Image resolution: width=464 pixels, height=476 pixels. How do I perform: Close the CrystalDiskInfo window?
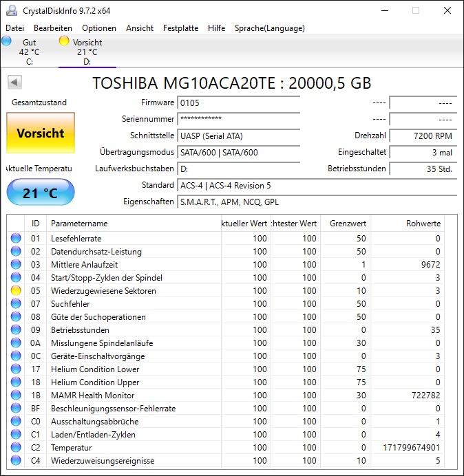pos(447,10)
